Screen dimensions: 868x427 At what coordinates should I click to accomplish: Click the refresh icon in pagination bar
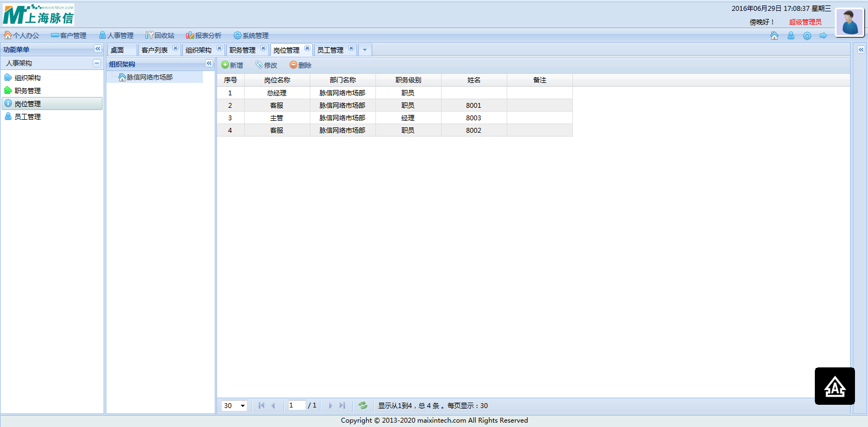pos(363,405)
